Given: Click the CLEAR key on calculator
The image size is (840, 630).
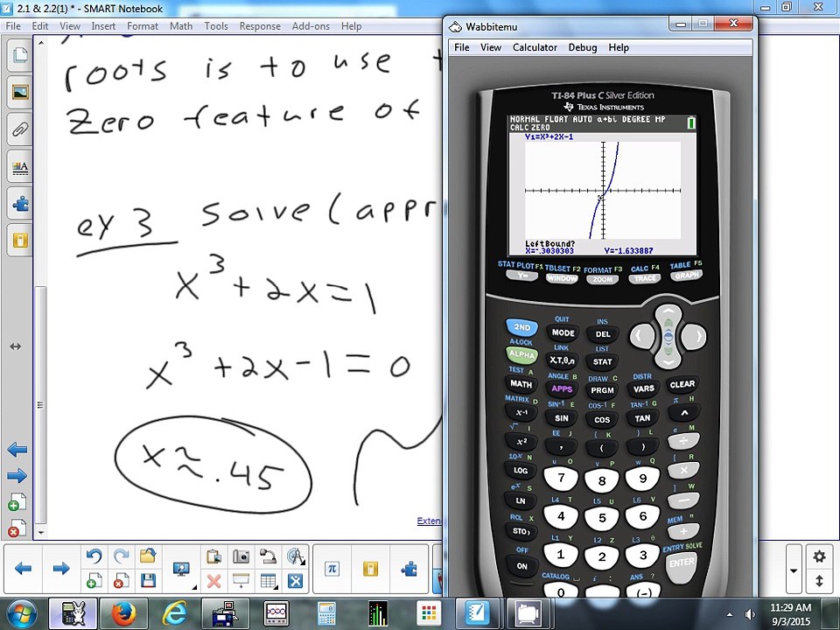Looking at the screenshot, I should click(x=682, y=385).
